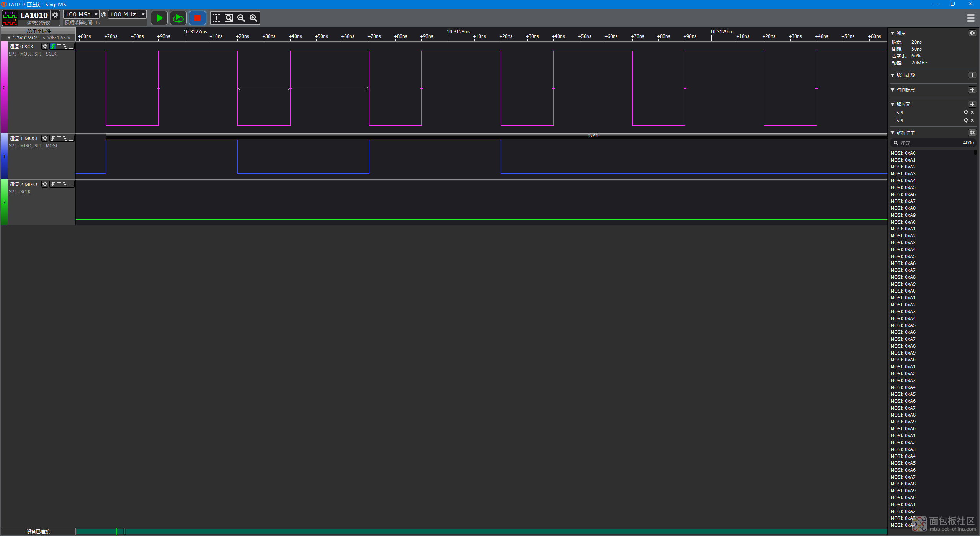Open the hamburger main menu

(x=970, y=18)
